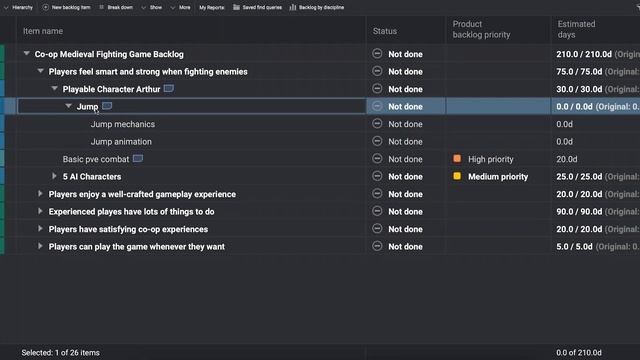Click 20.0d estimate for Basic pve combat

[x=567, y=159]
